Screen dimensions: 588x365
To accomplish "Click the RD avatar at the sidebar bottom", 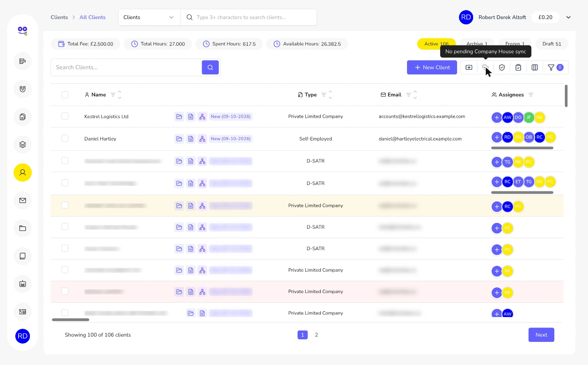I will (23, 336).
